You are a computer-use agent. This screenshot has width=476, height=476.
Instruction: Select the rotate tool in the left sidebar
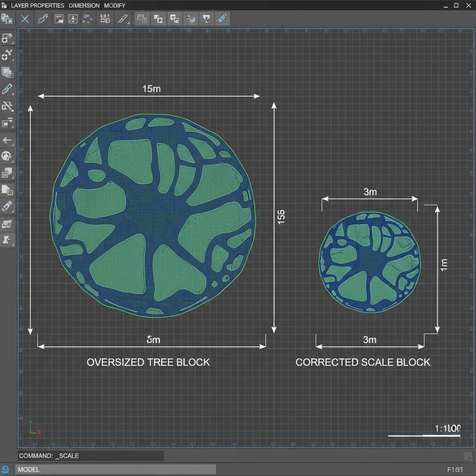point(7,55)
